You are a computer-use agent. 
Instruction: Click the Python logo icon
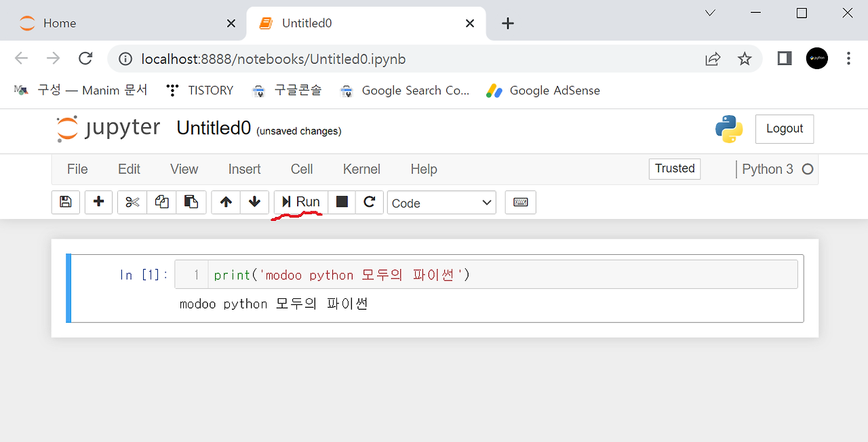pos(729,129)
